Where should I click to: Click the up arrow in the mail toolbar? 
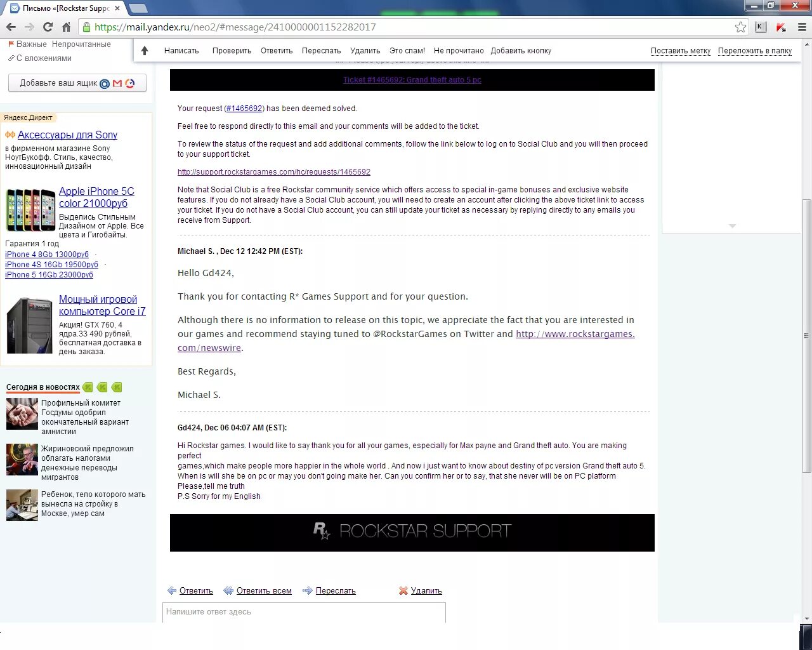pyautogui.click(x=145, y=51)
